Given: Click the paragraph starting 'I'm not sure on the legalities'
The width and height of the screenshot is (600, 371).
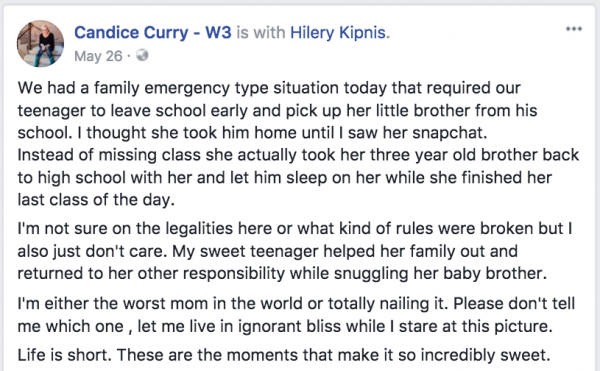Looking at the screenshot, I should click(295, 251).
